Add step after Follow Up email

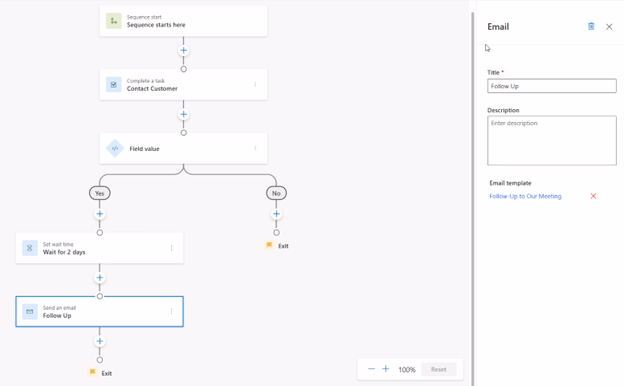tap(99, 341)
